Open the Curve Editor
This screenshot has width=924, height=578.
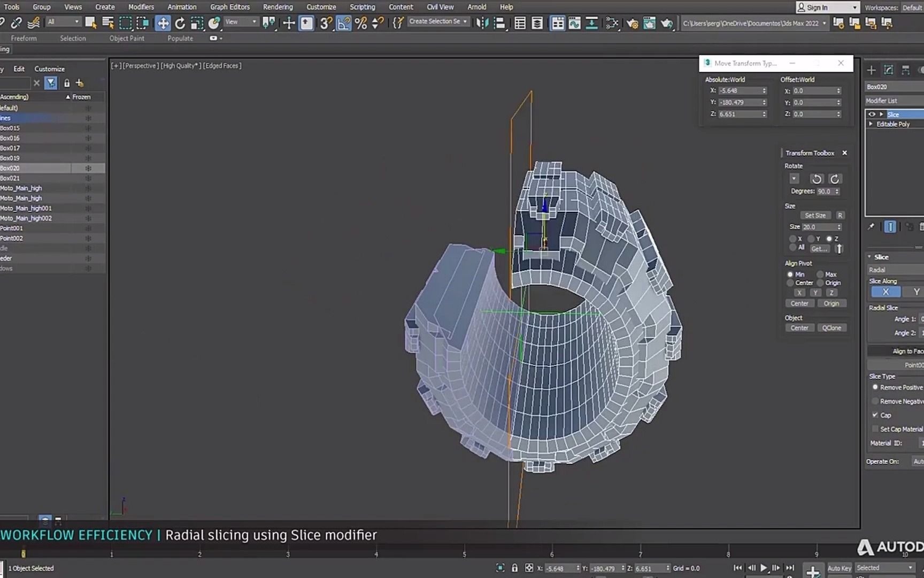point(575,23)
